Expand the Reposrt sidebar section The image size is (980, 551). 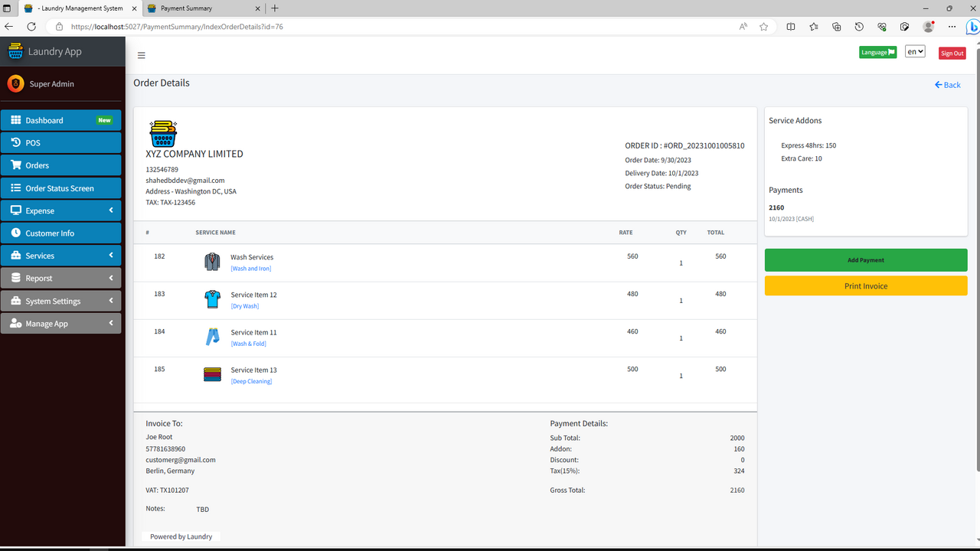pyautogui.click(x=61, y=278)
